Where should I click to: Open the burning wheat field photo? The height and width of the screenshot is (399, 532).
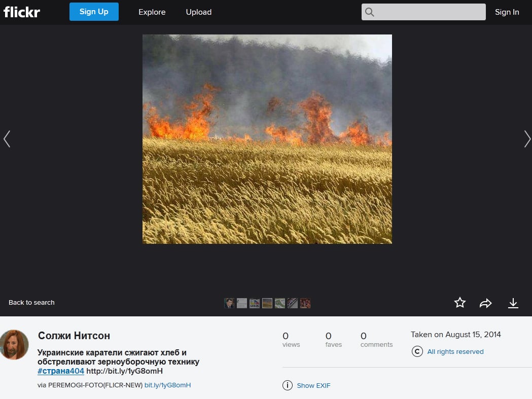[x=267, y=139]
